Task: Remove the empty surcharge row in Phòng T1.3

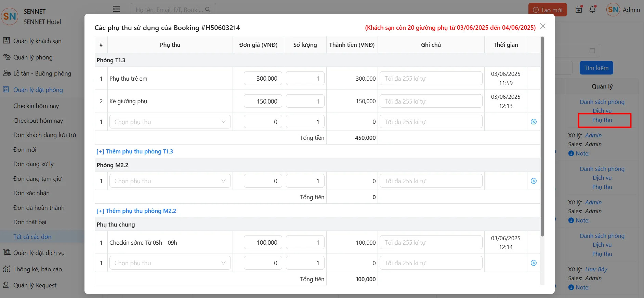Action: coord(534,122)
